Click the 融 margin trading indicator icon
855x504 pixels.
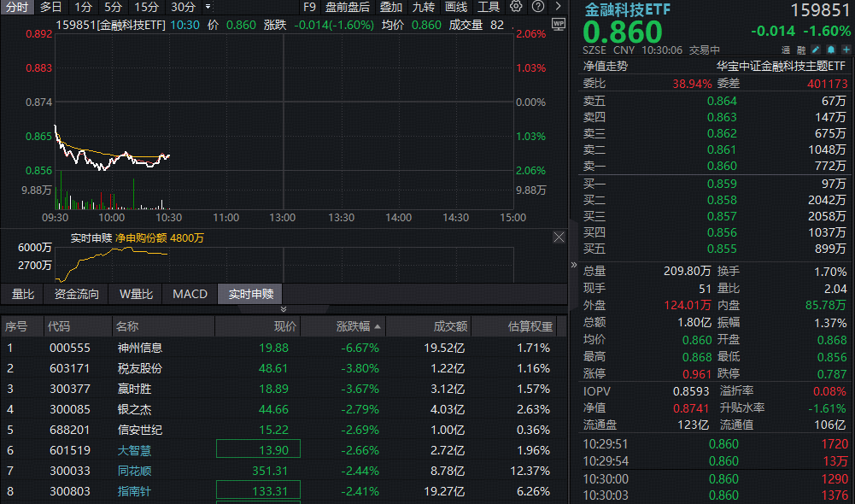click(x=801, y=50)
